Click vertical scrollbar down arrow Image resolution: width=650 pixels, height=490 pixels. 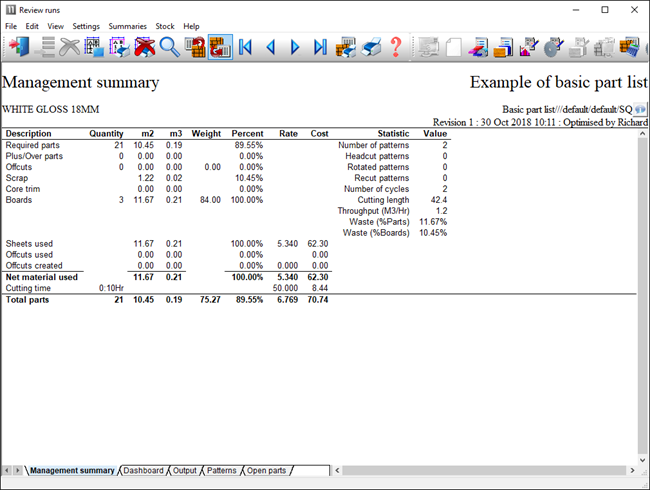coord(642,455)
